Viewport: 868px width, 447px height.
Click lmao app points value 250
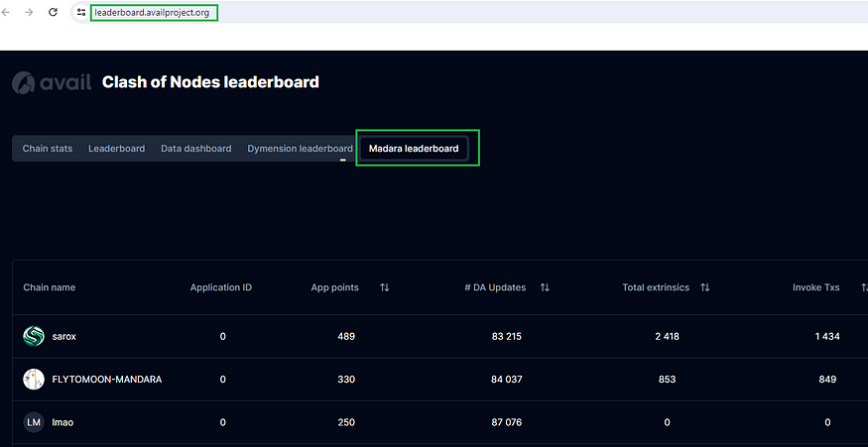[346, 422]
